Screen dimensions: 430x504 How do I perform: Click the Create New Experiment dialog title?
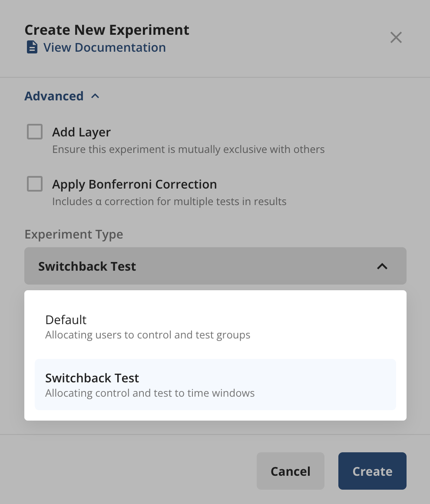[107, 30]
